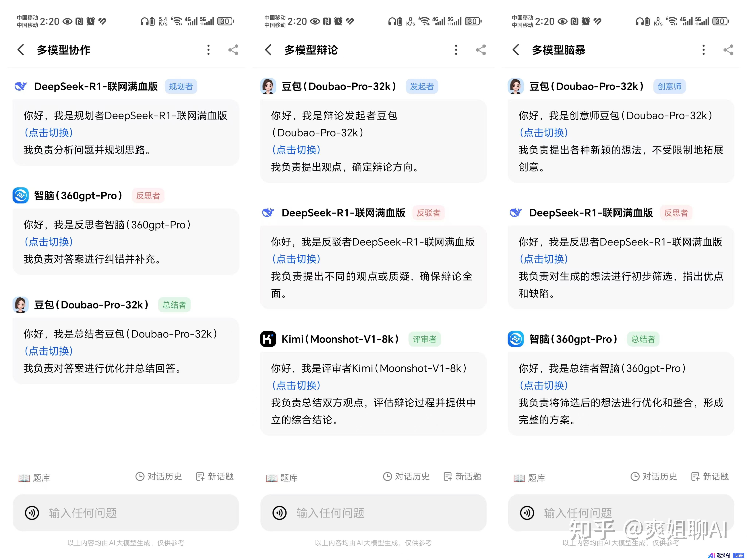Click 点击切换 link for 辩论发起者豆包
The height and width of the screenshot is (560, 747).
pos(296,150)
